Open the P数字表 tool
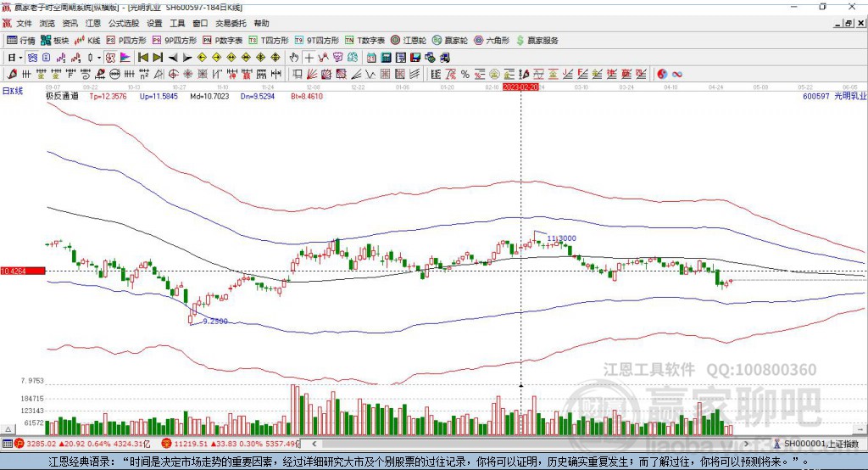868x470 pixels. coord(222,41)
